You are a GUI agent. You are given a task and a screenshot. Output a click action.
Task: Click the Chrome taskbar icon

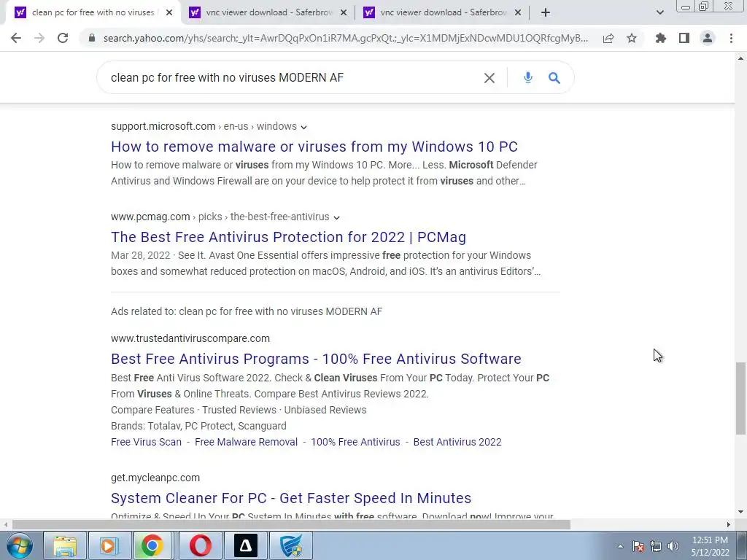152,545
